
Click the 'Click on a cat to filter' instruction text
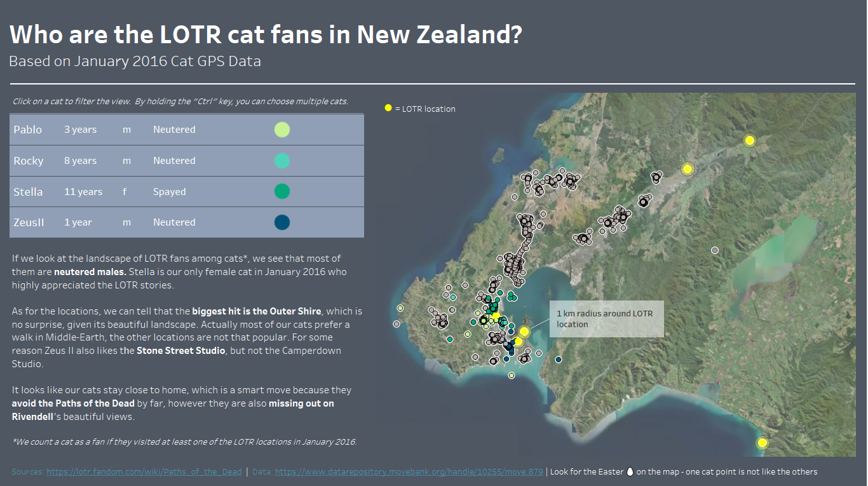pyautogui.click(x=180, y=102)
